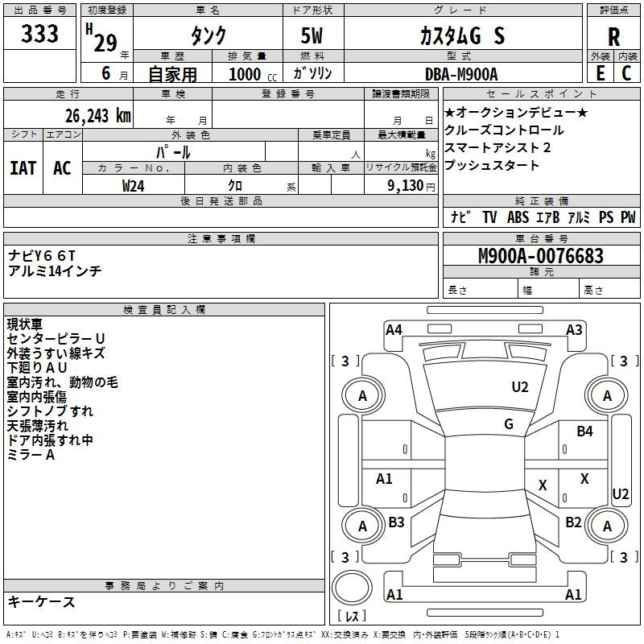Select sales point スマートアシスト２
This screenshot has height=644, width=644.
point(497,147)
